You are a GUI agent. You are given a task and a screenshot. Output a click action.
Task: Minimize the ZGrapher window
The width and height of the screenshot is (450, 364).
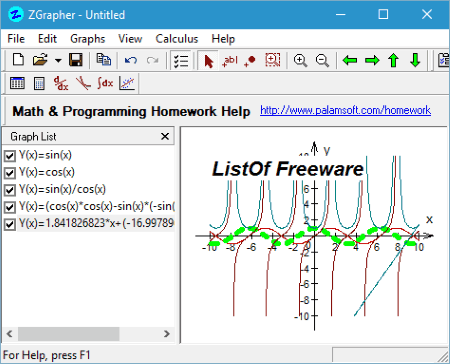tap(340, 14)
